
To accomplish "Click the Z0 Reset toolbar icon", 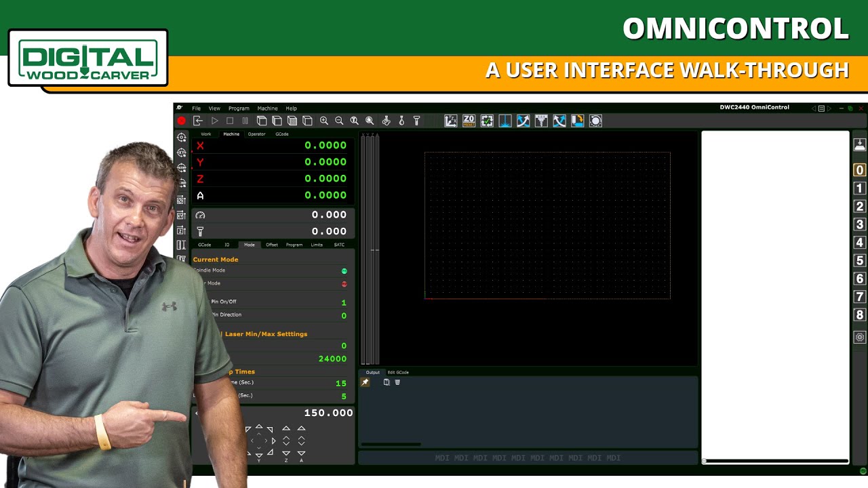I will [469, 121].
